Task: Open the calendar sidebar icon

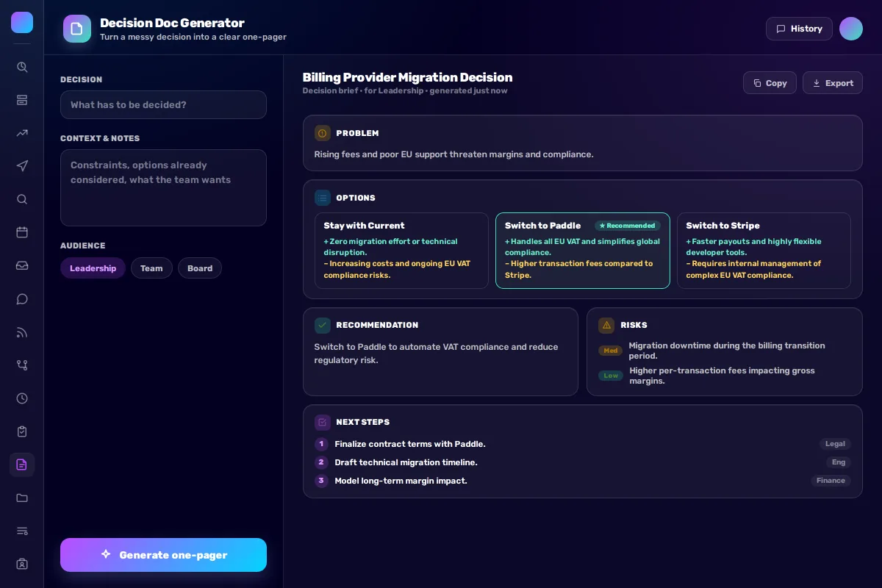Action: pyautogui.click(x=22, y=232)
